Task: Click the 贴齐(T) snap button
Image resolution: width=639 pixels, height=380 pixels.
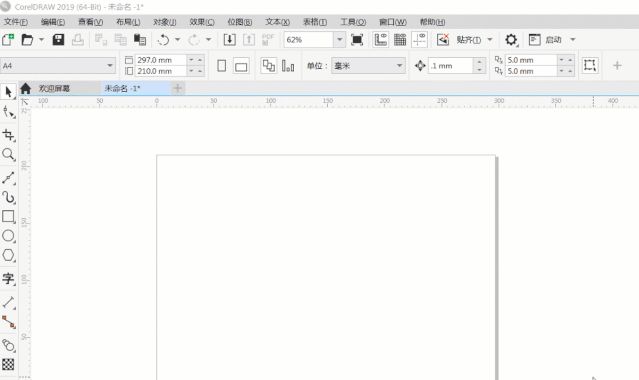Action: pyautogui.click(x=468, y=40)
